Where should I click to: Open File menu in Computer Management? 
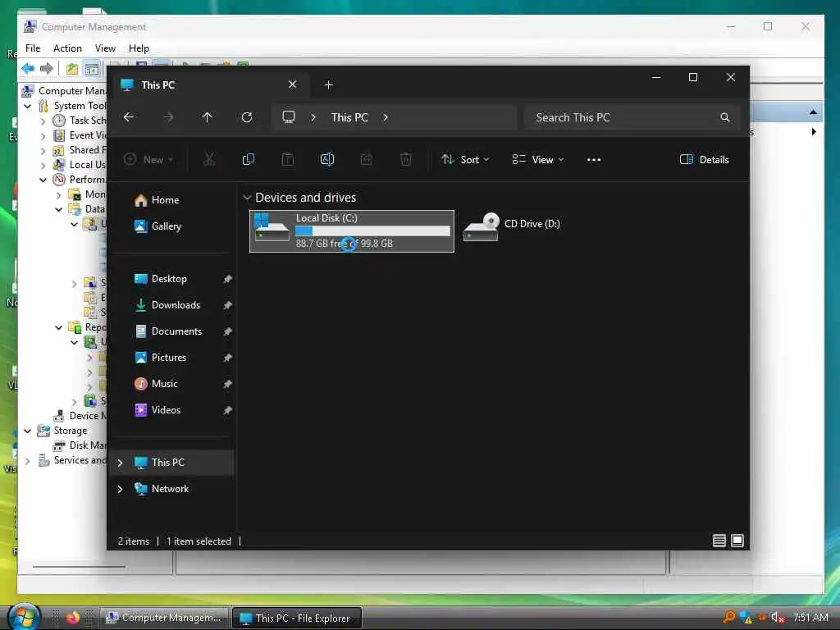(x=33, y=48)
